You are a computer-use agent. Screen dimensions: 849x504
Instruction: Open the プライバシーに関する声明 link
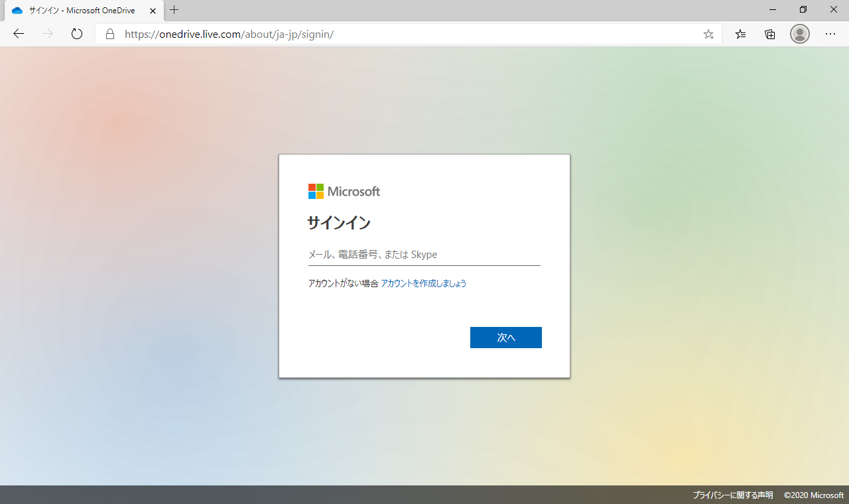point(733,495)
